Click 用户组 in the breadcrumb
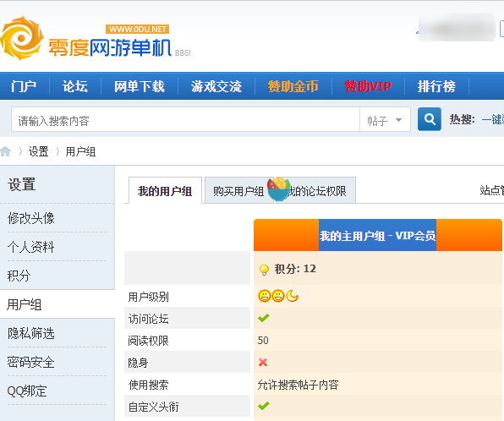 pos(80,151)
